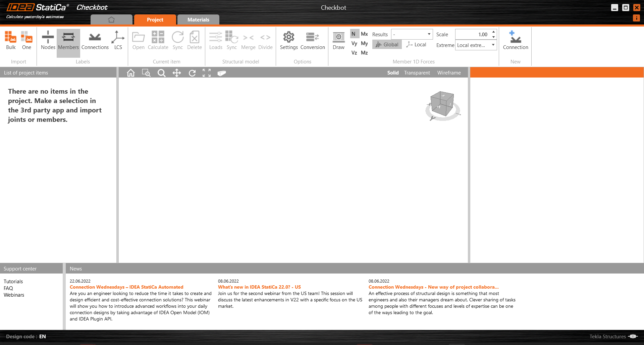Toggle the N force component
This screenshot has width=644, height=345.
tap(354, 34)
